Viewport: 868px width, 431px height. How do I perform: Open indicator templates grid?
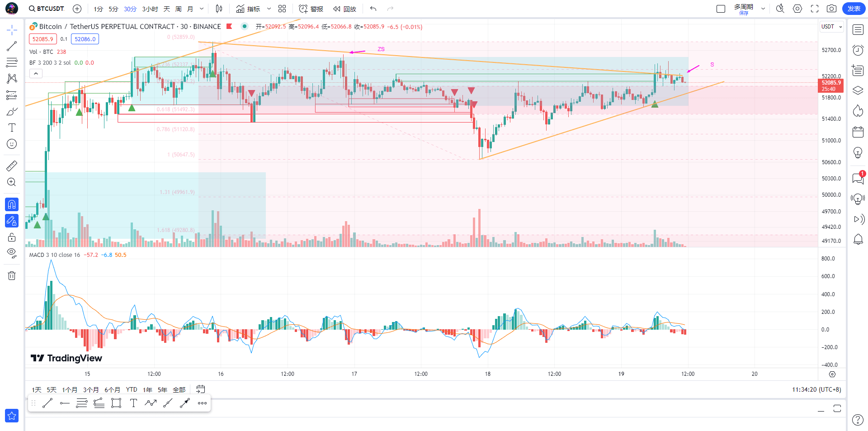coord(282,9)
